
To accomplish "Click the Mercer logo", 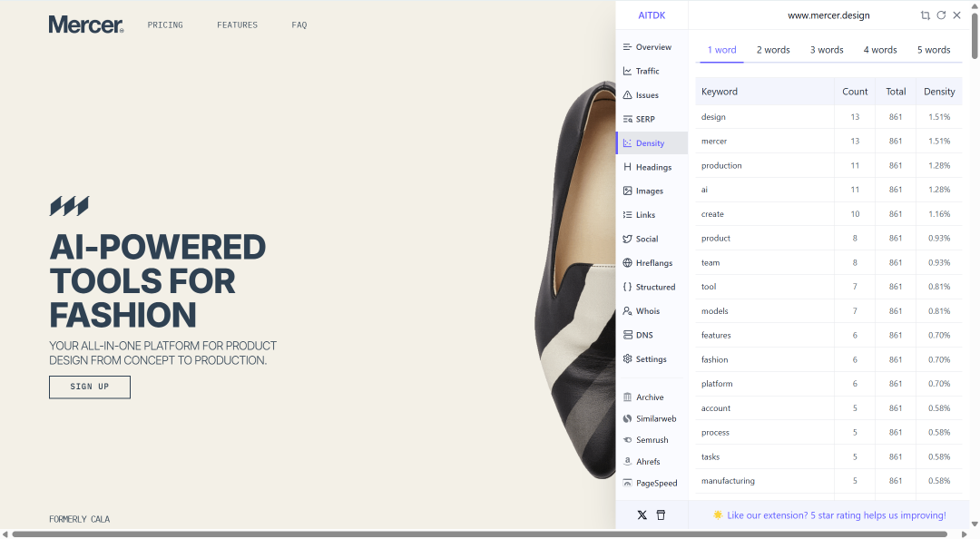I will [86, 24].
